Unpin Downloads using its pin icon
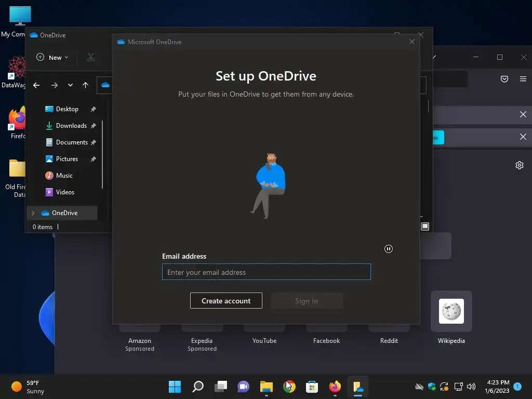The width and height of the screenshot is (532, 399). click(94, 126)
